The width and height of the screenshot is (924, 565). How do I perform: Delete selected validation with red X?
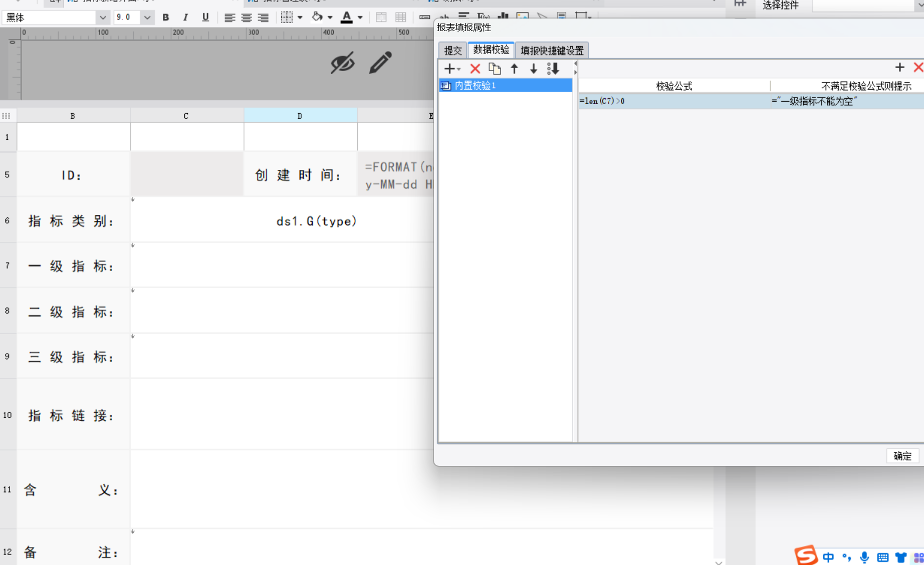[475, 69]
